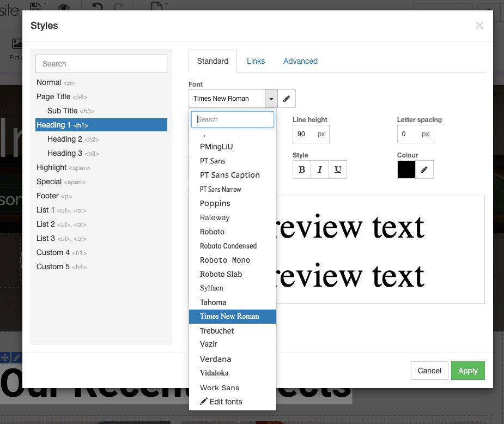Collapse the font dropdown arrow

pyautogui.click(x=271, y=99)
